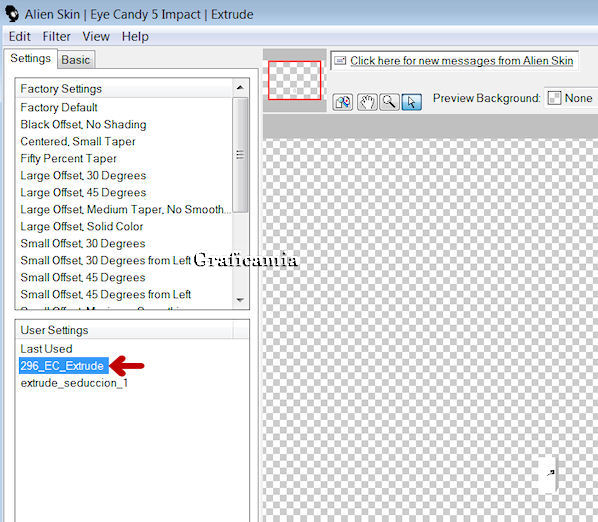Screen dimensions: 598x522
Task: Select Small Offset, 45 Degrees preset
Action: [83, 277]
